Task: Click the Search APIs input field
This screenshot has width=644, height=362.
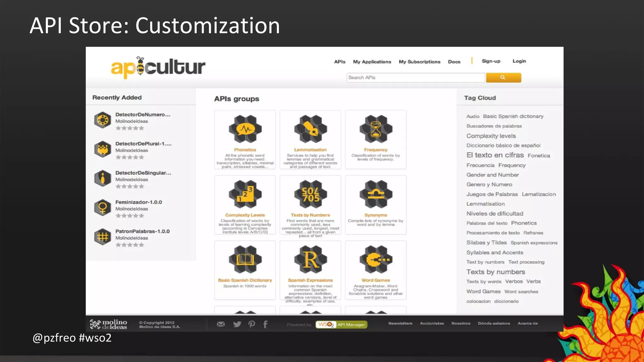Action: click(416, 78)
